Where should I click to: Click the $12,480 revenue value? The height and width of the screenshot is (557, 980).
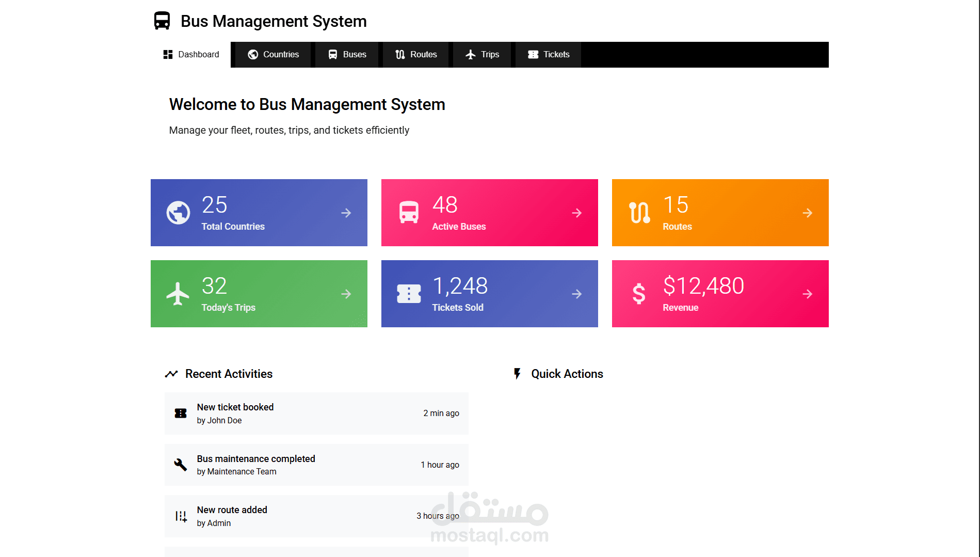tap(703, 286)
